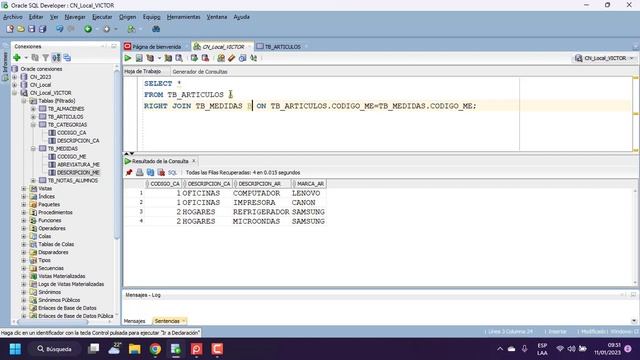This screenshot has width=640, height=360.
Task: Expand the CN_2023 connection node
Action: tap(15, 77)
